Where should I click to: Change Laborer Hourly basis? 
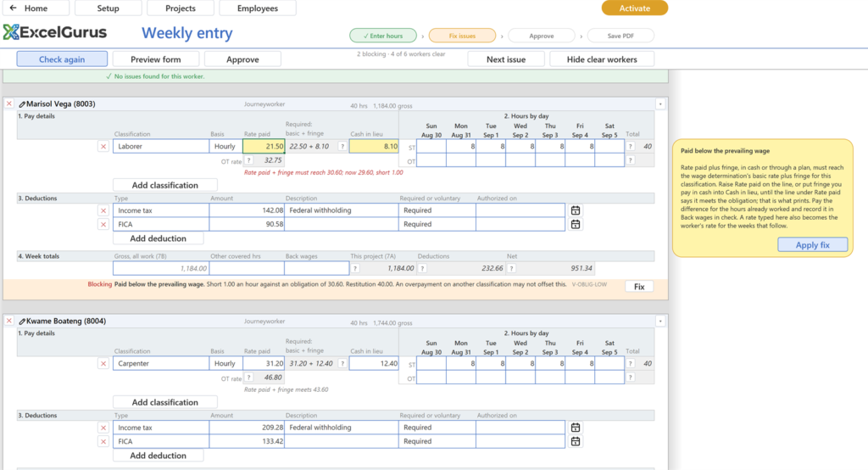(x=225, y=146)
